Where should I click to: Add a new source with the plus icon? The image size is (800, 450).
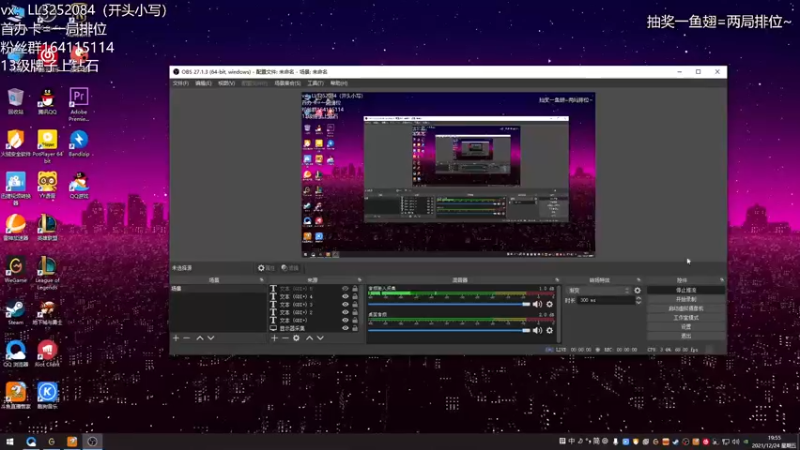274,338
